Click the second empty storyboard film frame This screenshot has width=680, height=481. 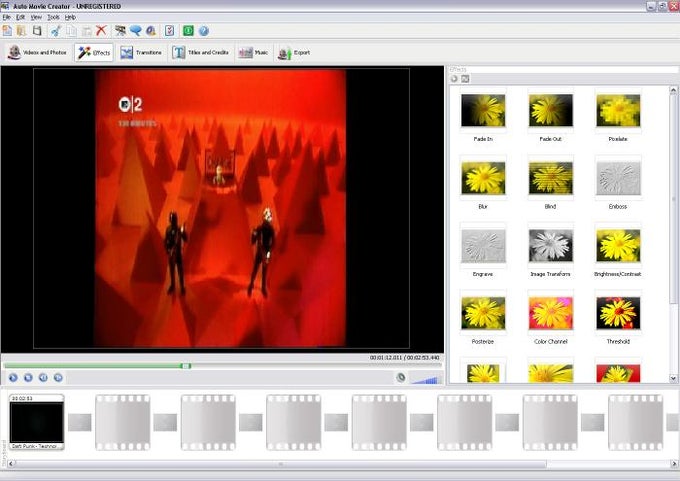point(208,422)
